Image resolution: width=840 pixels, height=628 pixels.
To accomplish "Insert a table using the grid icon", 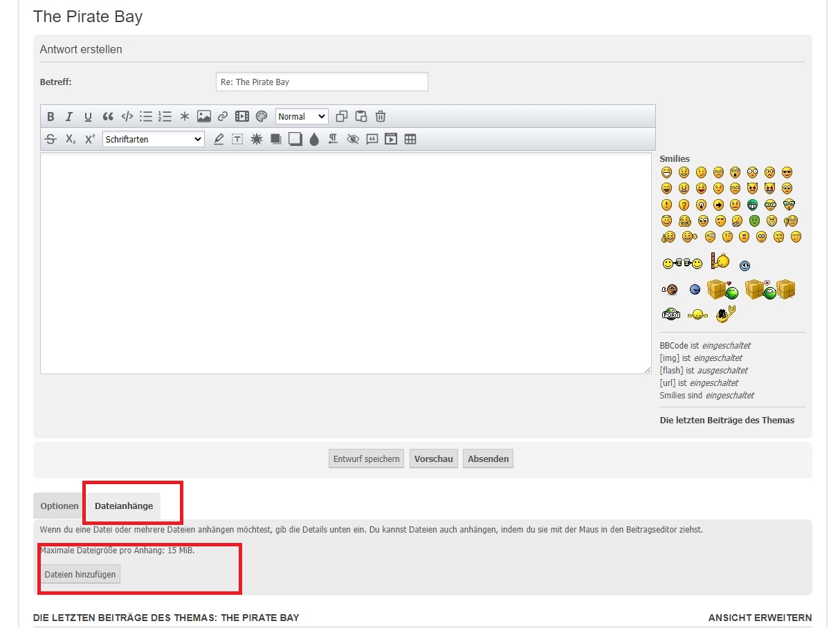I will [x=410, y=139].
